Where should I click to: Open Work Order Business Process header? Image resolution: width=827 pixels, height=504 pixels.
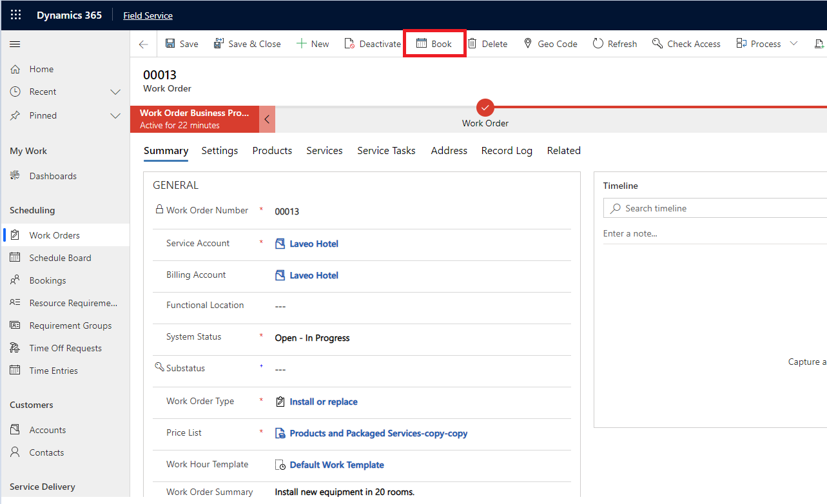point(195,119)
